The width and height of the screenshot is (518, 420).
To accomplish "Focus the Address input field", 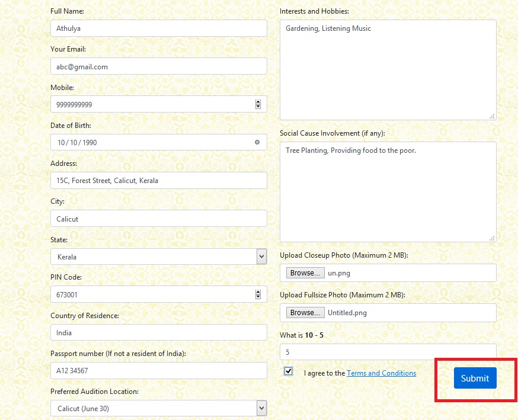I will 158,181.
